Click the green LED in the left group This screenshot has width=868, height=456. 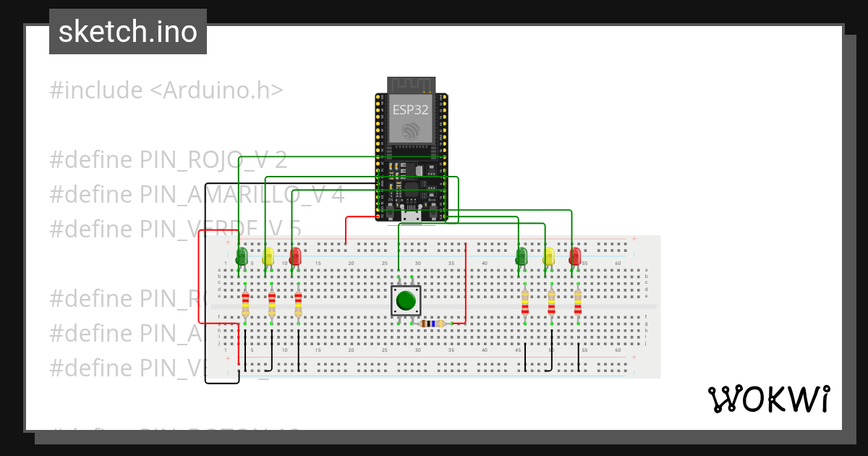point(241,255)
